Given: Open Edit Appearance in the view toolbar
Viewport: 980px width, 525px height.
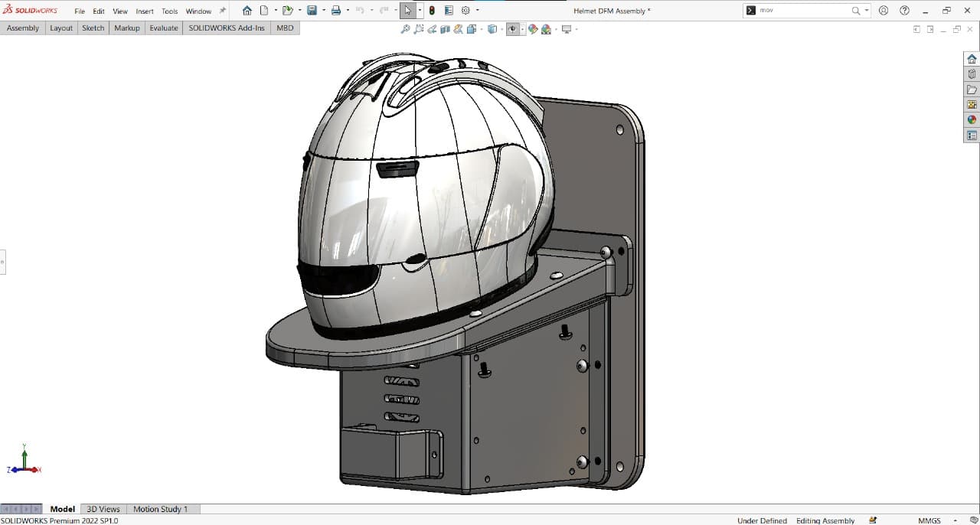Looking at the screenshot, I should pos(533,29).
